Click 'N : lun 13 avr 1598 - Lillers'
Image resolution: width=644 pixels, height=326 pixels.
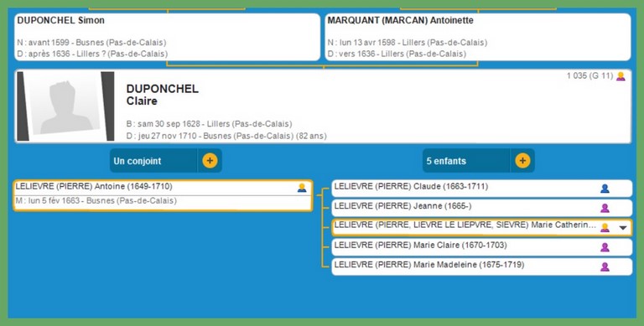pos(408,43)
